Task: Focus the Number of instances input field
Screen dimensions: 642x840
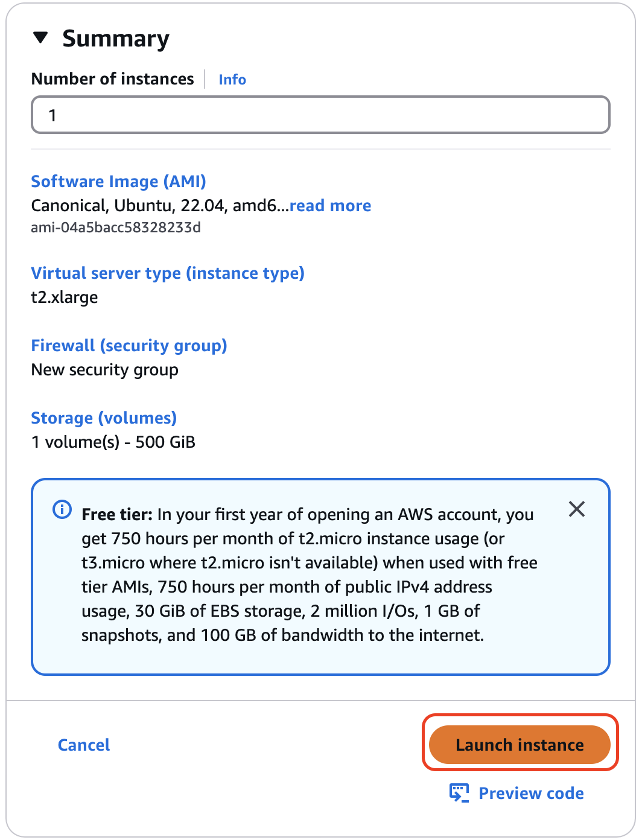Action: click(320, 115)
